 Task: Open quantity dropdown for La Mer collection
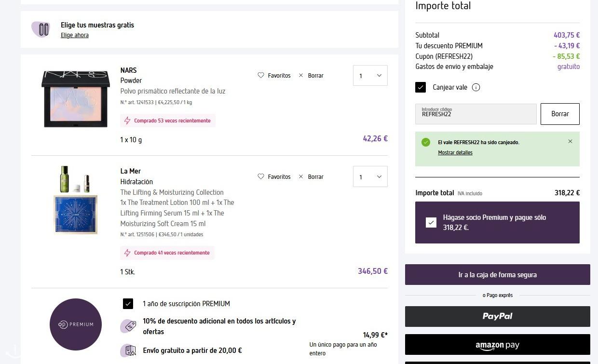coord(370,177)
